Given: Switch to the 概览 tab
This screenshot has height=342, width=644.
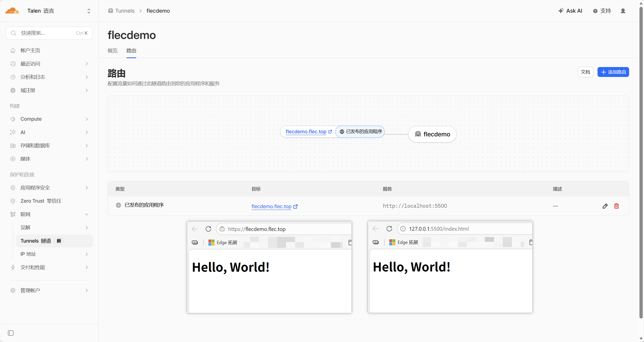Looking at the screenshot, I should pyautogui.click(x=112, y=51).
